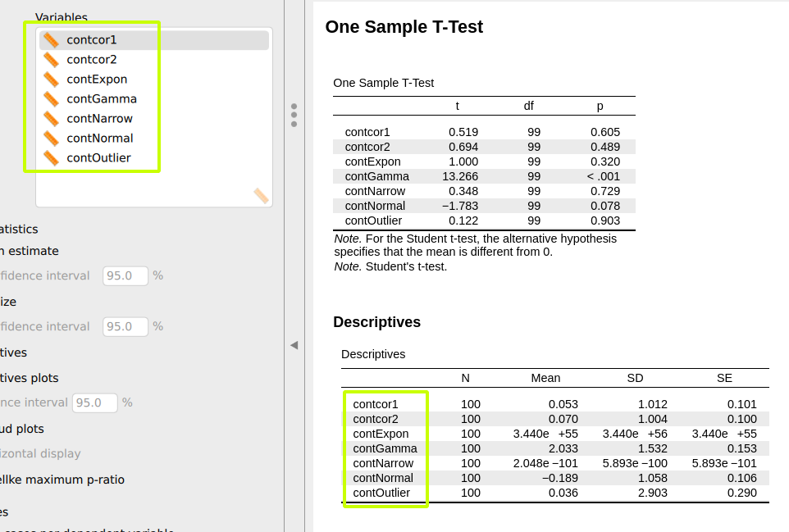Select contcor1 in the Variables list
The height and width of the screenshot is (532, 789).
tap(90, 39)
